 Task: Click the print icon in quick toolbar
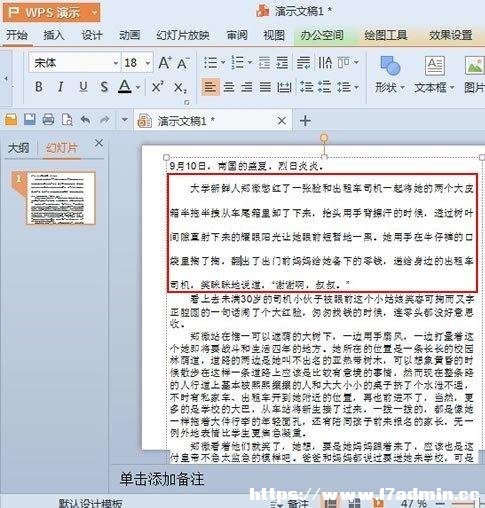(48, 120)
